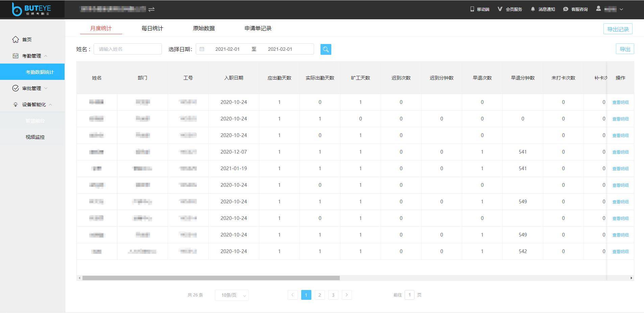Click the 542 early-leave minutes cell
Viewport: 644px width, 313px height.
pos(523,251)
